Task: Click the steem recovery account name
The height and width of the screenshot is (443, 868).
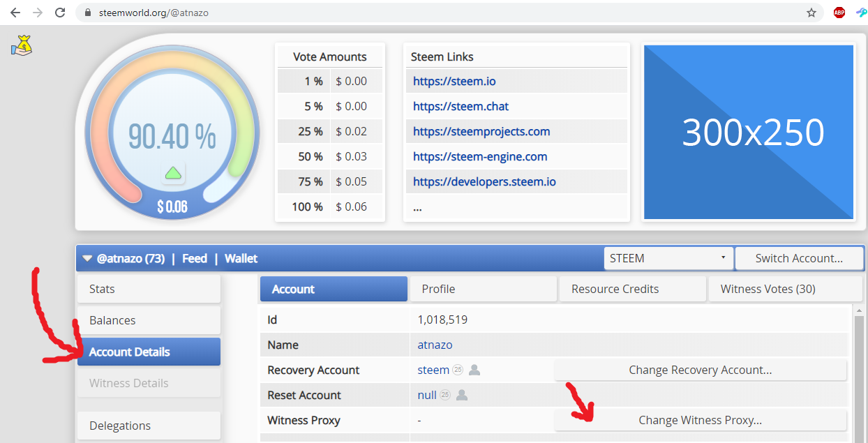Action: point(433,370)
